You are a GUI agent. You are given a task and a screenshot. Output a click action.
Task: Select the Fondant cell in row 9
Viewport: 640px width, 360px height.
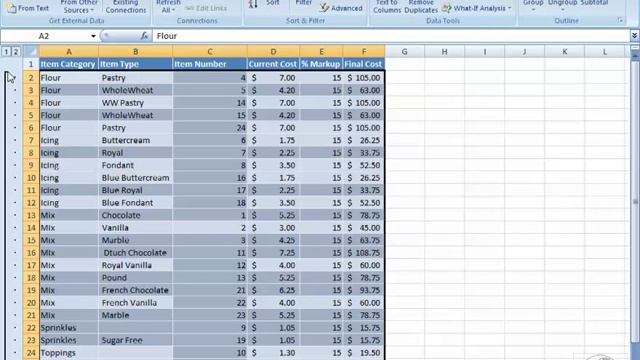[x=136, y=165]
